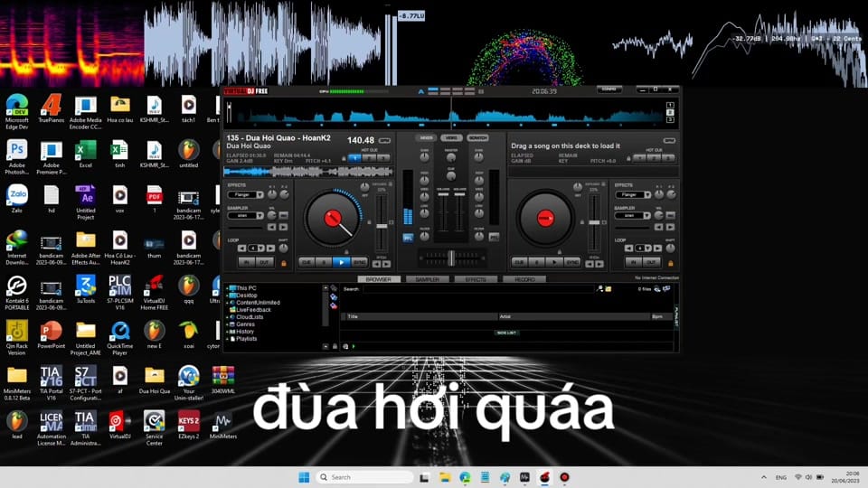Toggle left channel PFL headphone button
This screenshot has height=488, width=868.
pyautogui.click(x=408, y=238)
